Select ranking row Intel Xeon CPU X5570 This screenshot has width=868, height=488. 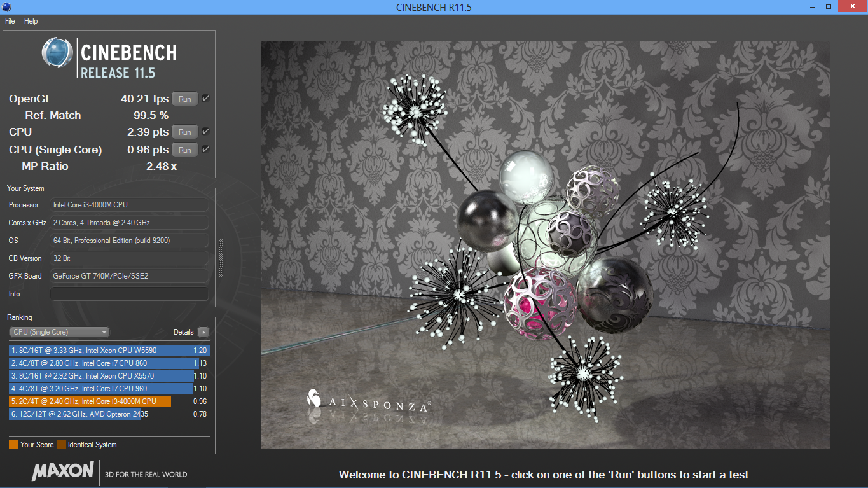coord(109,376)
